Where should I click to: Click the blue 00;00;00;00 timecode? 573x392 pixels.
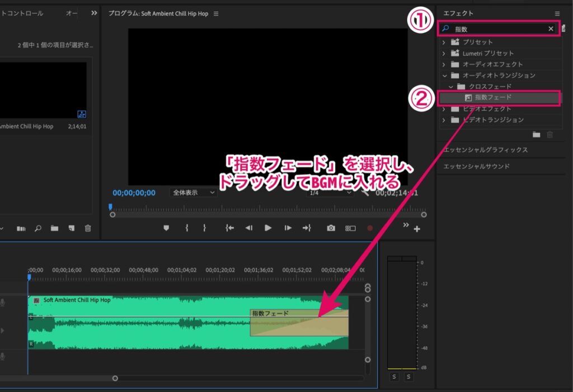point(134,193)
